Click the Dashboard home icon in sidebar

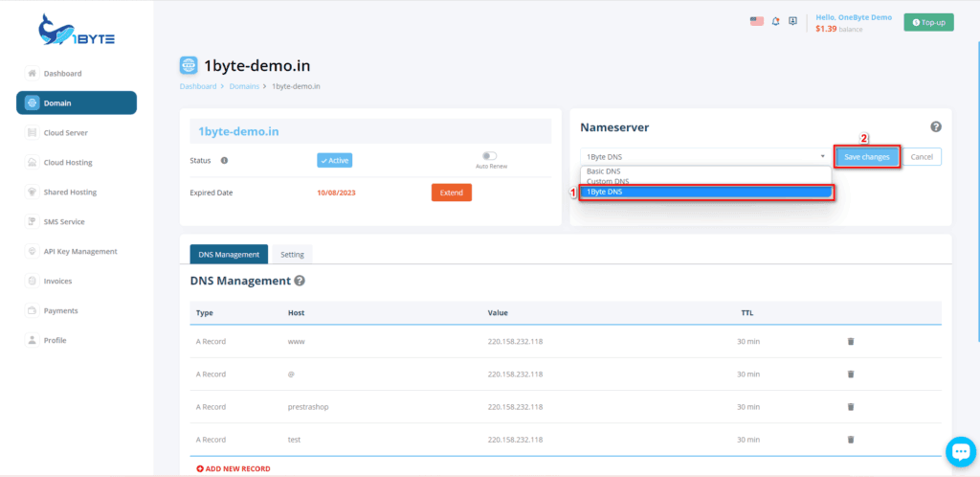[32, 73]
